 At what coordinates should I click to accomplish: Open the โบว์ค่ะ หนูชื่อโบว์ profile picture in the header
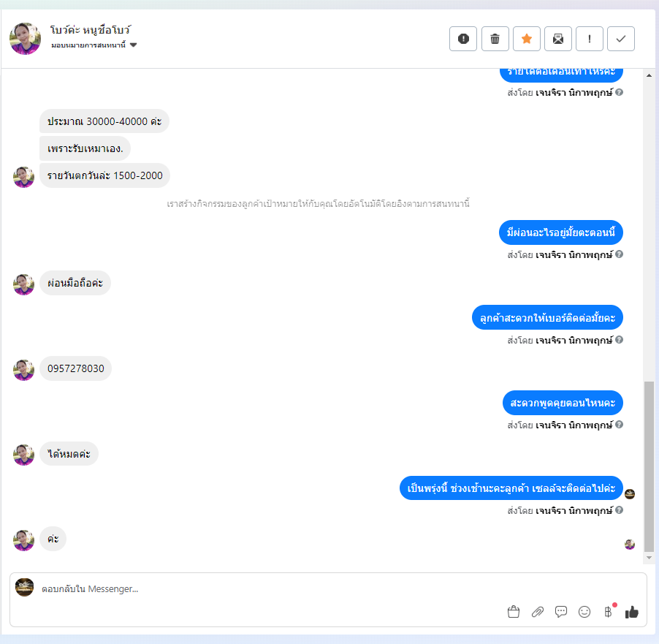pyautogui.click(x=26, y=39)
